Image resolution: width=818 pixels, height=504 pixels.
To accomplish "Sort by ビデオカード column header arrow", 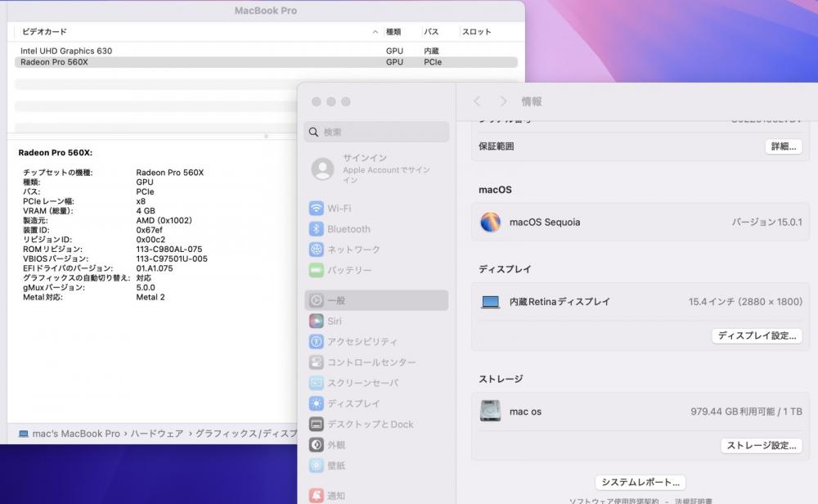I will point(375,32).
